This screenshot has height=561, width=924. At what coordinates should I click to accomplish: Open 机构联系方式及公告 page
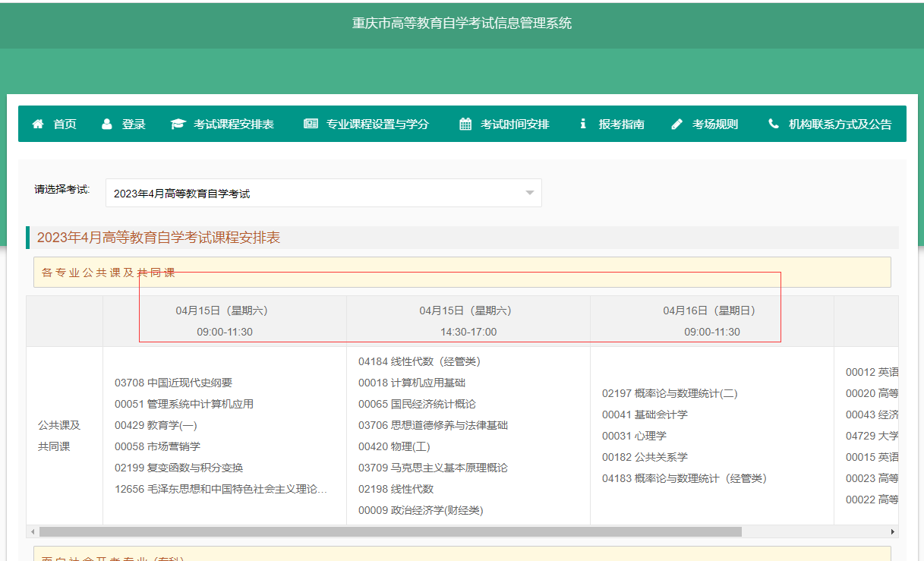pos(840,124)
